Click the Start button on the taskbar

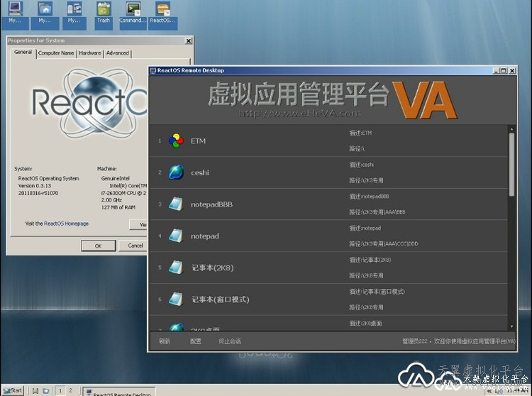(x=13, y=390)
